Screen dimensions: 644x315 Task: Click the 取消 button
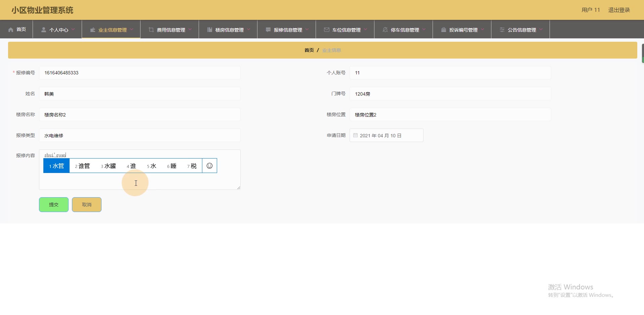tap(87, 205)
